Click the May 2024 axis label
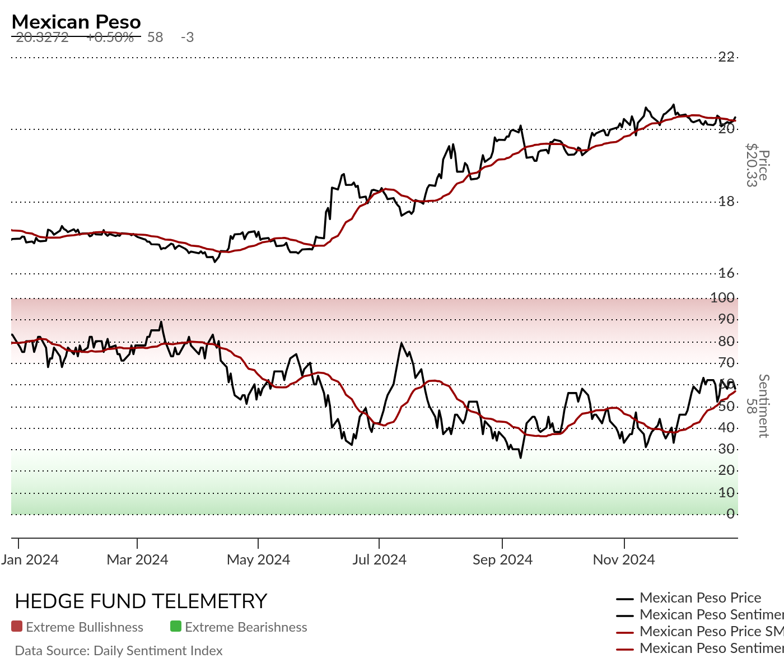The image size is (784, 672). (x=258, y=559)
